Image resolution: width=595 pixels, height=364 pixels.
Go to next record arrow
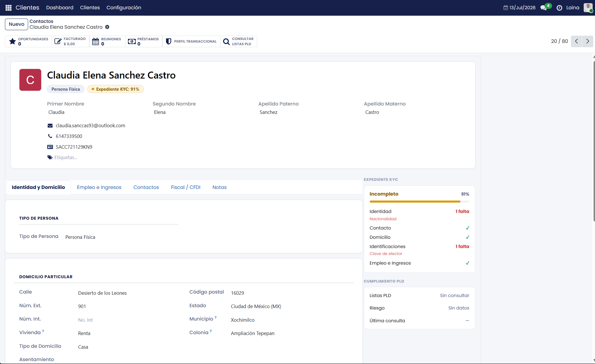pos(587,41)
